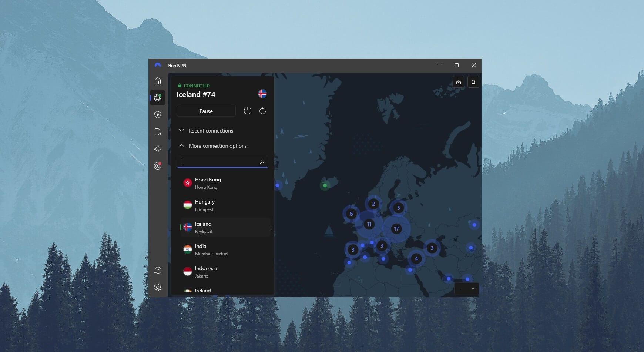This screenshot has height=352, width=644.
Task: Click the cluster of 5 servers on map
Action: tap(399, 208)
